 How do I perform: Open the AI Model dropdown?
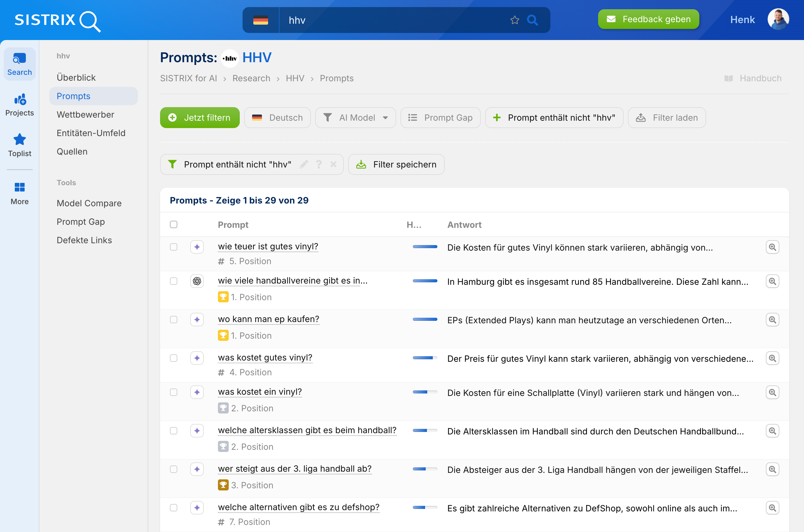pos(356,117)
